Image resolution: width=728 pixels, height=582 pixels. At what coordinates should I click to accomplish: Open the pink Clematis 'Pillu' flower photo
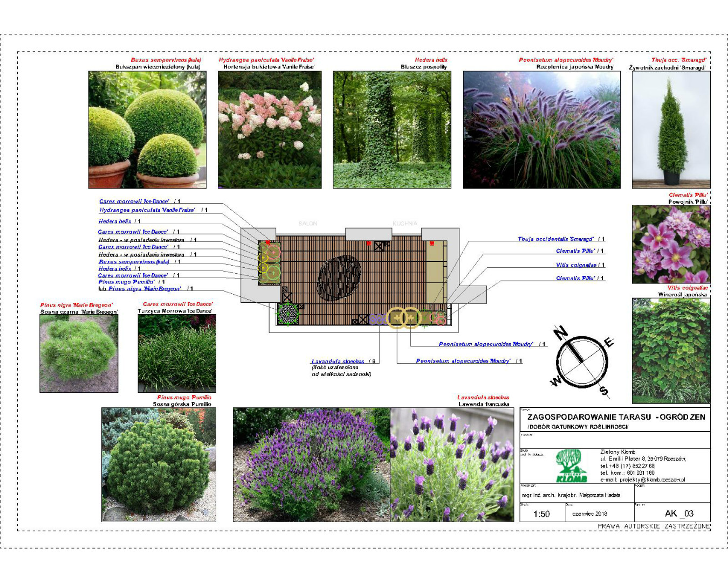pyautogui.click(x=671, y=244)
